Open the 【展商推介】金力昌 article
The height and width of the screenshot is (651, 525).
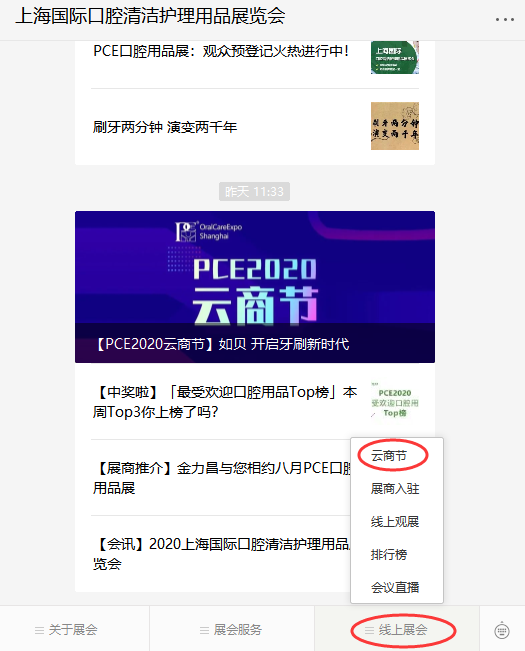(x=213, y=478)
